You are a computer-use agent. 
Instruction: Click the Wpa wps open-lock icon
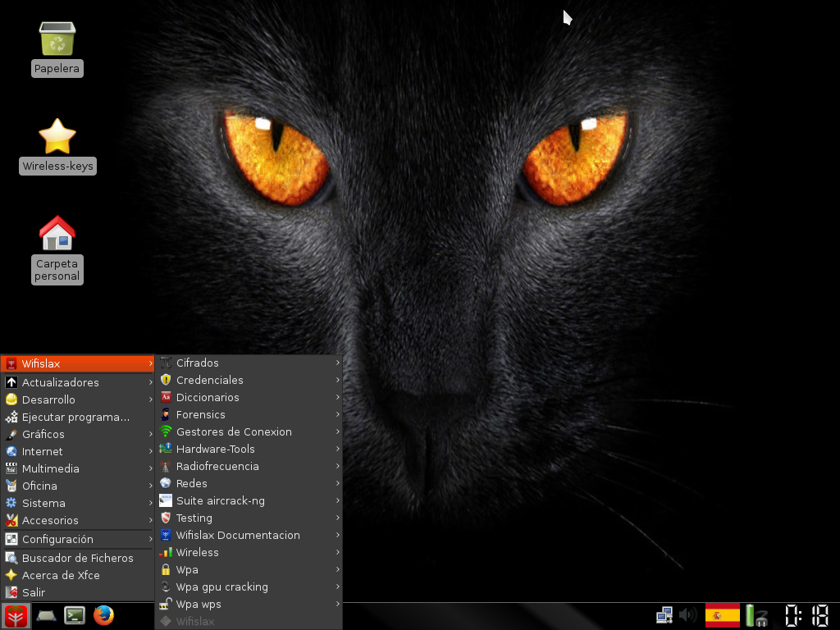166,605
